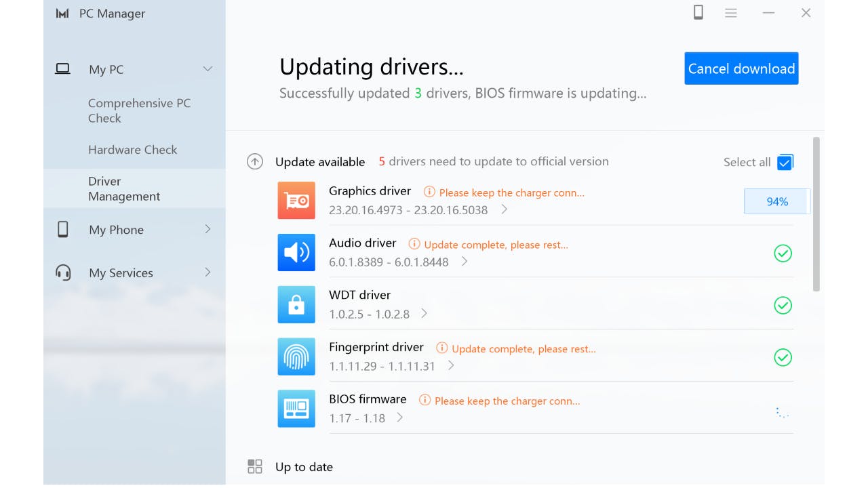The width and height of the screenshot is (868, 488).
Task: Open the hamburger menu in the title bar
Action: tap(731, 13)
